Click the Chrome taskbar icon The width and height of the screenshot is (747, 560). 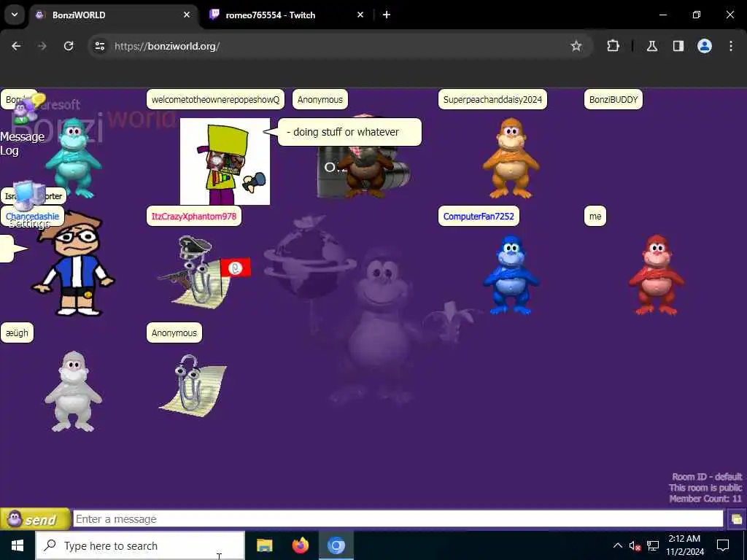pyautogui.click(x=336, y=545)
